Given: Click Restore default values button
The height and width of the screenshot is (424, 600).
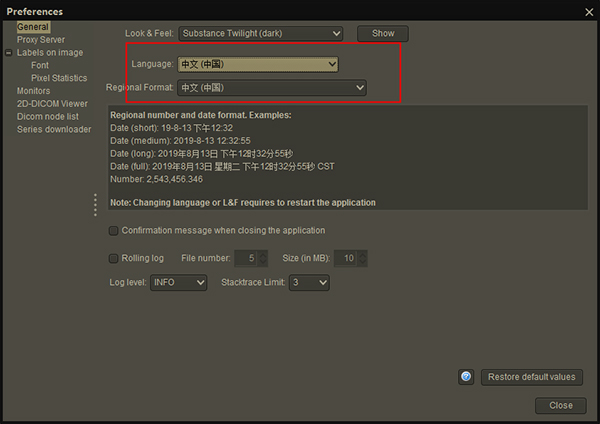Looking at the screenshot, I should click(x=531, y=377).
